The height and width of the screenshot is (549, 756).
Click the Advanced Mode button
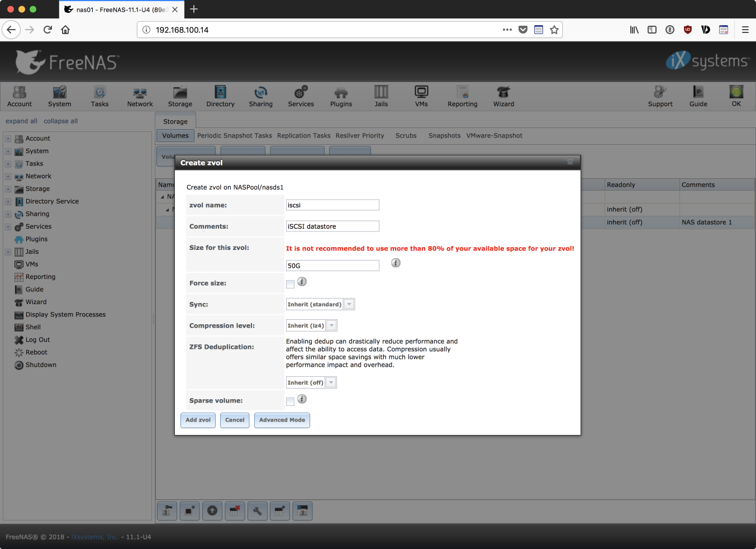(282, 420)
